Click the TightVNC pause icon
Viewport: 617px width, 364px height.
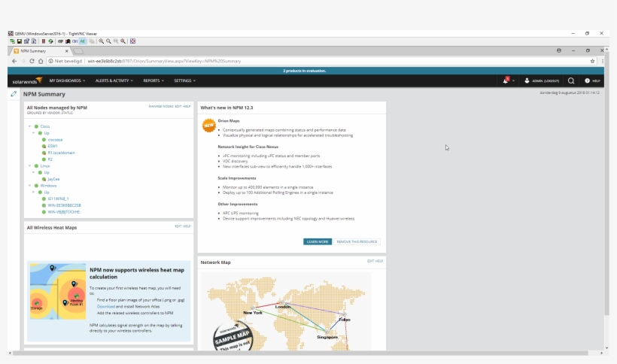pos(44,41)
